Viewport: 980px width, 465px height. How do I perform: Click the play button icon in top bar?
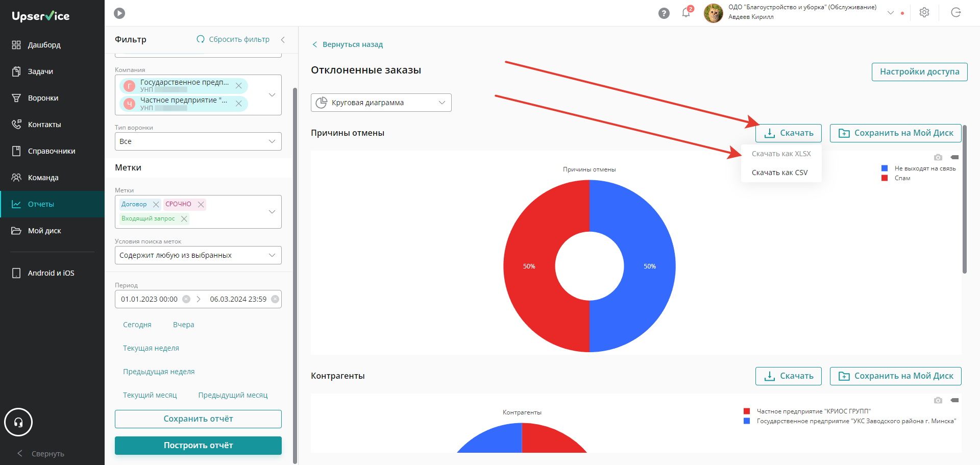tap(119, 13)
